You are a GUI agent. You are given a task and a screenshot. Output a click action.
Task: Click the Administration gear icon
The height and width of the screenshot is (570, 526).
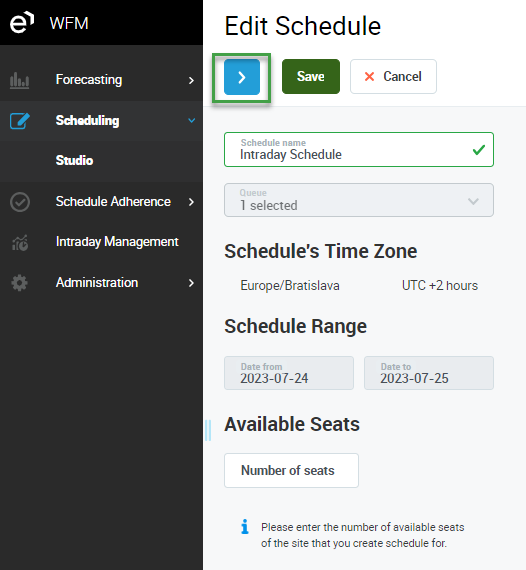[x=20, y=283]
